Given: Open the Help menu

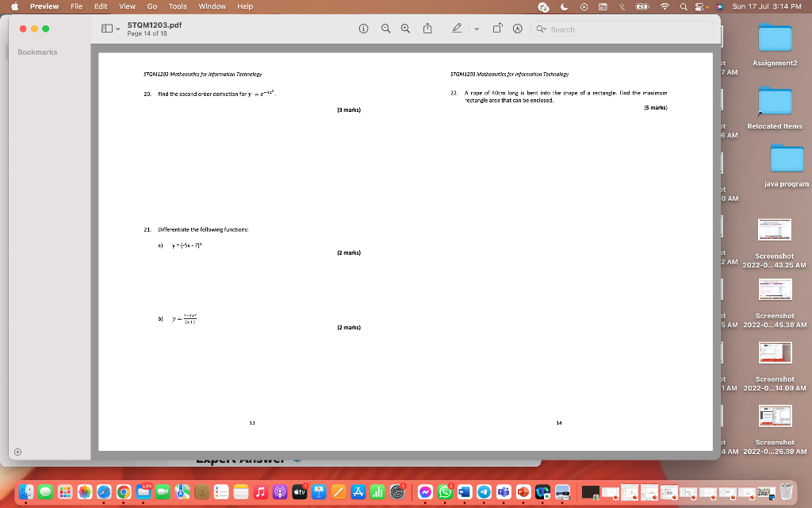Looking at the screenshot, I should (x=245, y=6).
